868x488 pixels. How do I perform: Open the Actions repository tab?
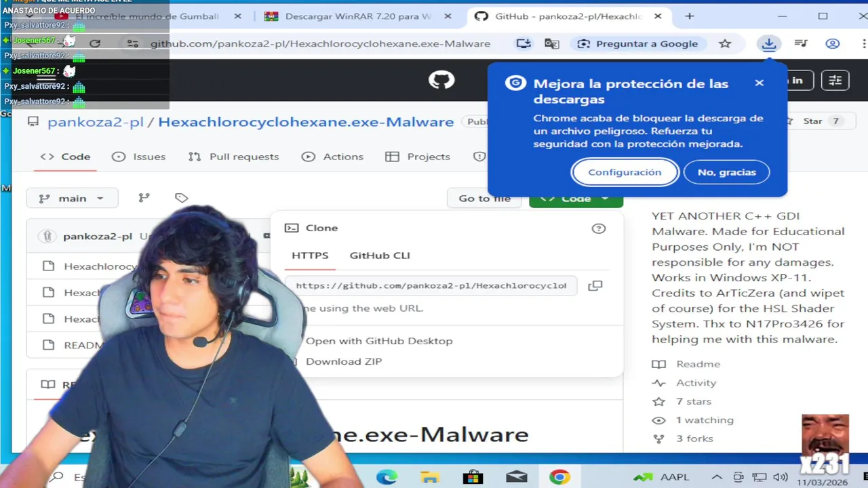coord(333,157)
